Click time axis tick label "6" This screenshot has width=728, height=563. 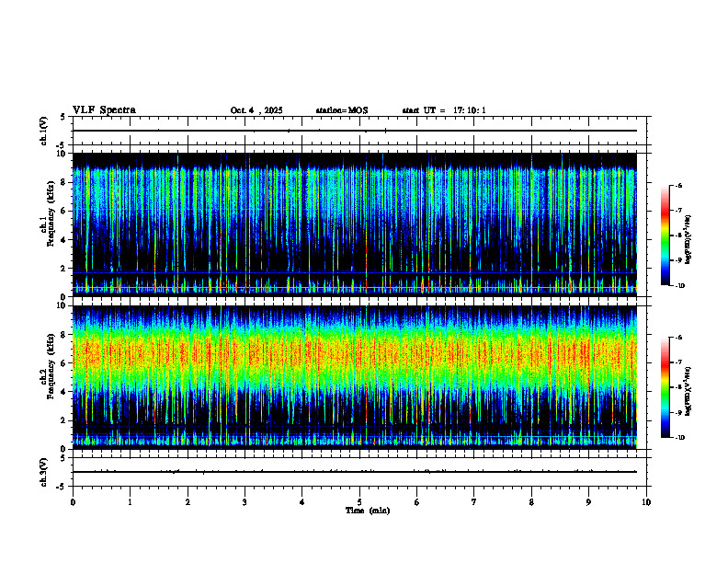coord(416,502)
